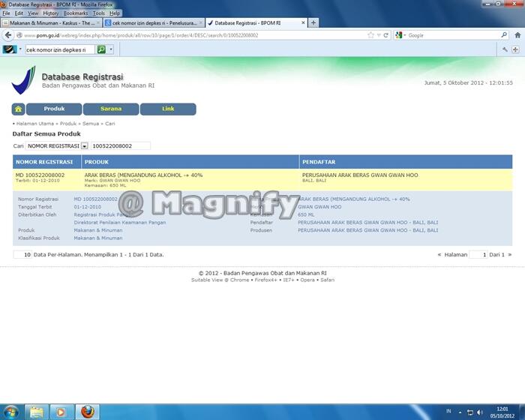This screenshot has height=420, width=525.
Task: Click the Halaman page number field
Action: pyautogui.click(x=478, y=254)
